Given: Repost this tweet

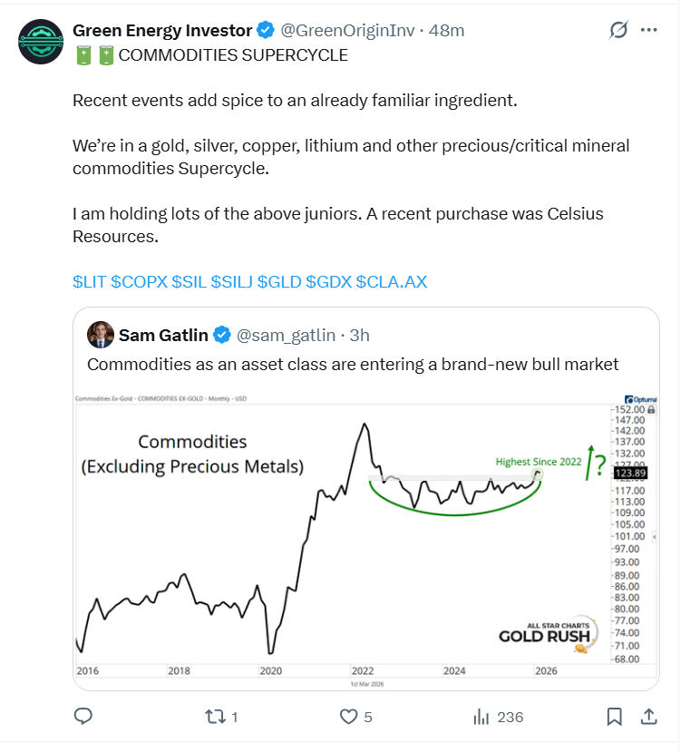Looking at the screenshot, I should point(216,717).
